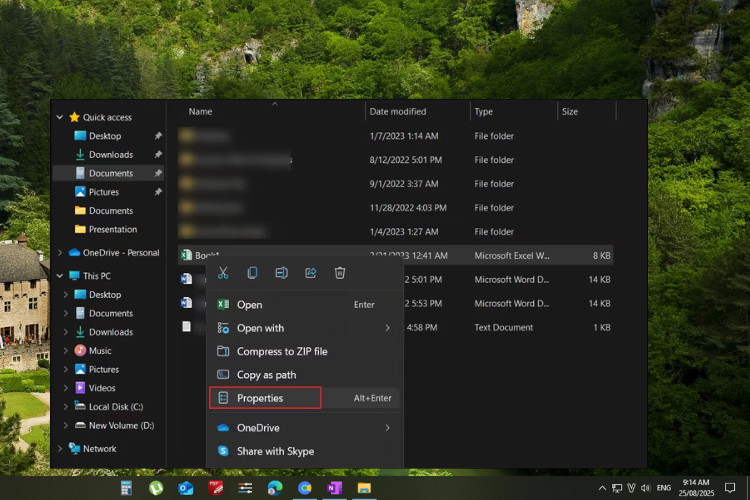Open New Volume (D:) drive
Viewport: 750px width, 500px height.
point(121,425)
